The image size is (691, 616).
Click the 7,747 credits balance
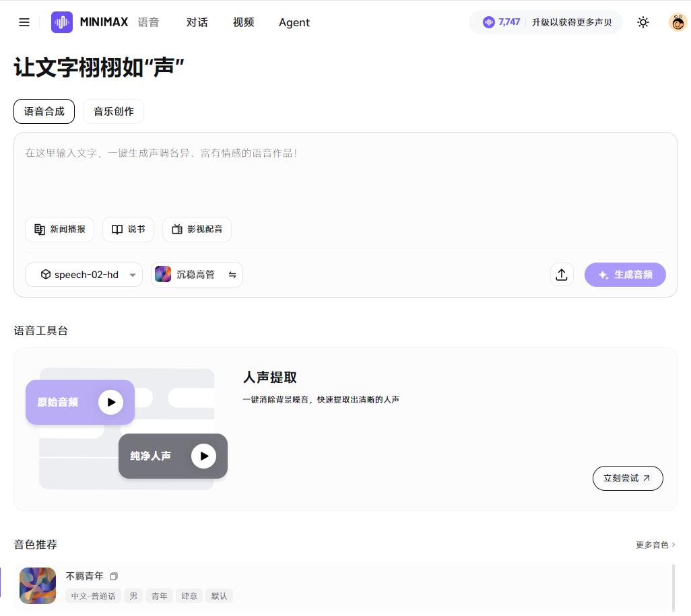pyautogui.click(x=509, y=22)
